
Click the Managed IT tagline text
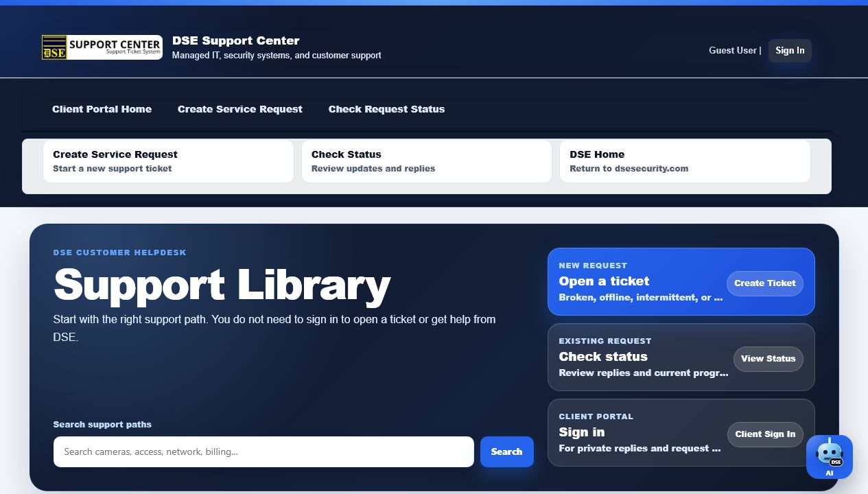pos(277,56)
